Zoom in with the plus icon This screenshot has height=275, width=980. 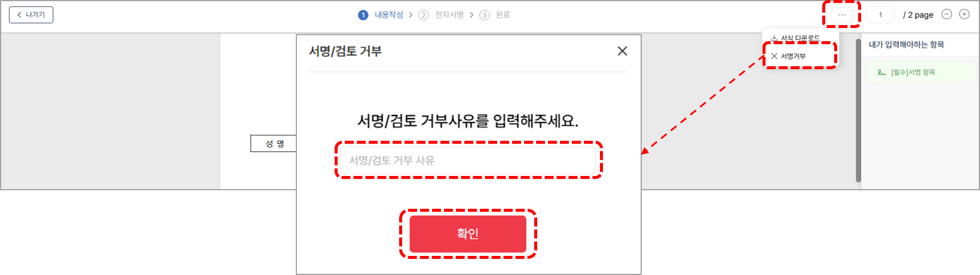[964, 14]
